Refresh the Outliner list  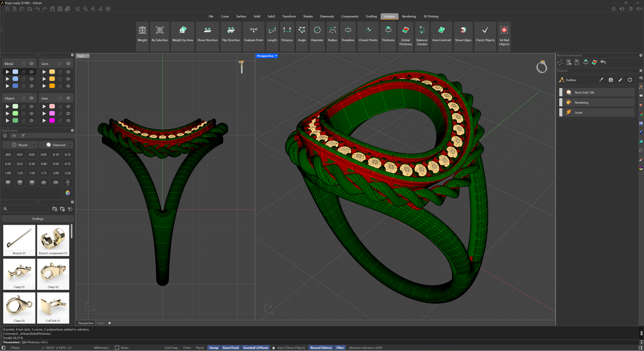pyautogui.click(x=630, y=80)
